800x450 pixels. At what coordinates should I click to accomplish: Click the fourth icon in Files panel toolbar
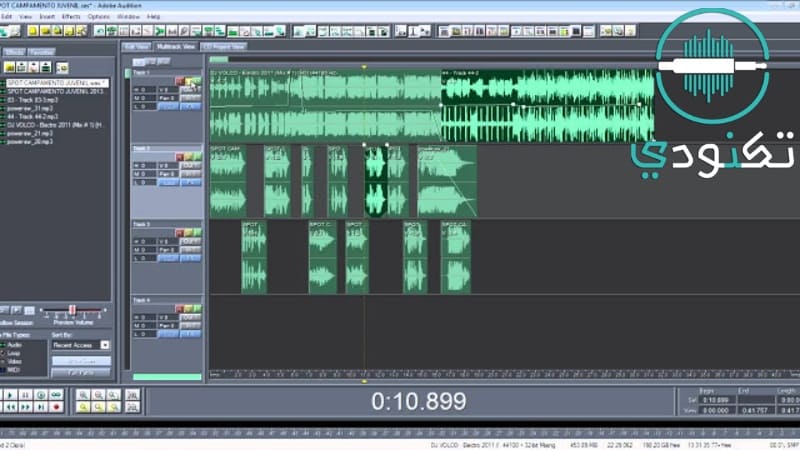click(x=46, y=67)
